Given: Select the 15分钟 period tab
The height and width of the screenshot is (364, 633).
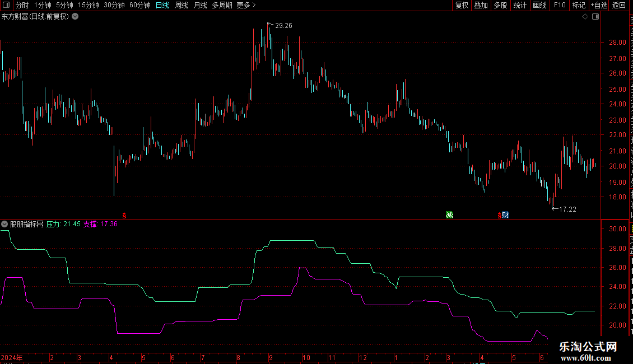Looking at the screenshot, I should (89, 5).
